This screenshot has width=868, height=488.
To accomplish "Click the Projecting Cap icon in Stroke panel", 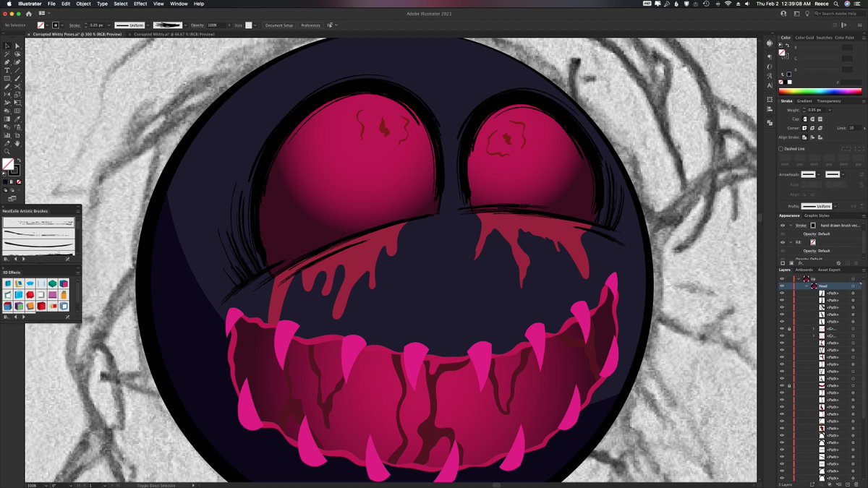I will click(x=820, y=119).
